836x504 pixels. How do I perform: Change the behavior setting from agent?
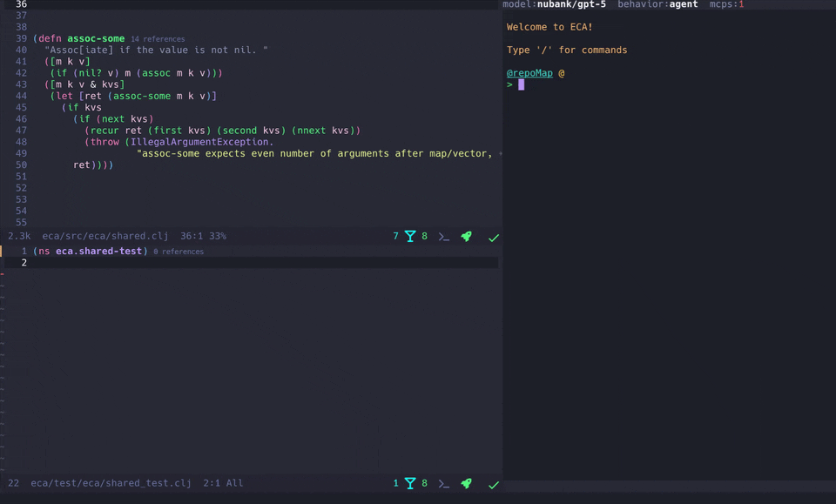[x=683, y=4]
